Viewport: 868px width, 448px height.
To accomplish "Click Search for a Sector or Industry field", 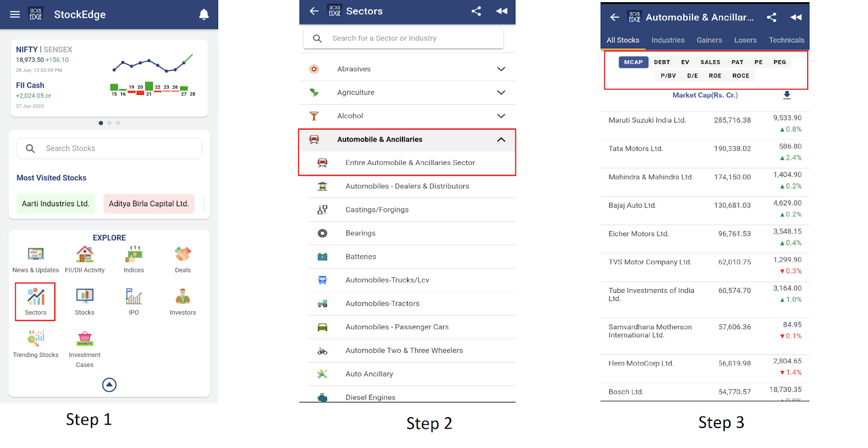I will point(403,39).
